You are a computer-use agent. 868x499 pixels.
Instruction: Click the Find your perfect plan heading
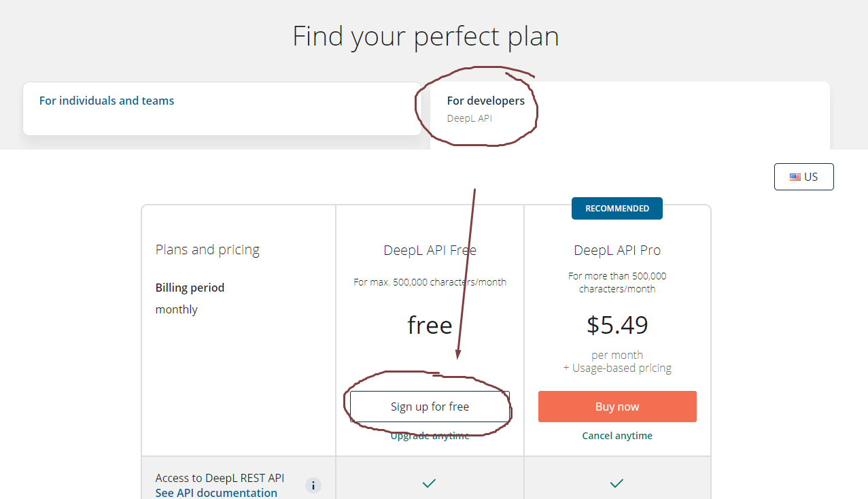tap(426, 36)
